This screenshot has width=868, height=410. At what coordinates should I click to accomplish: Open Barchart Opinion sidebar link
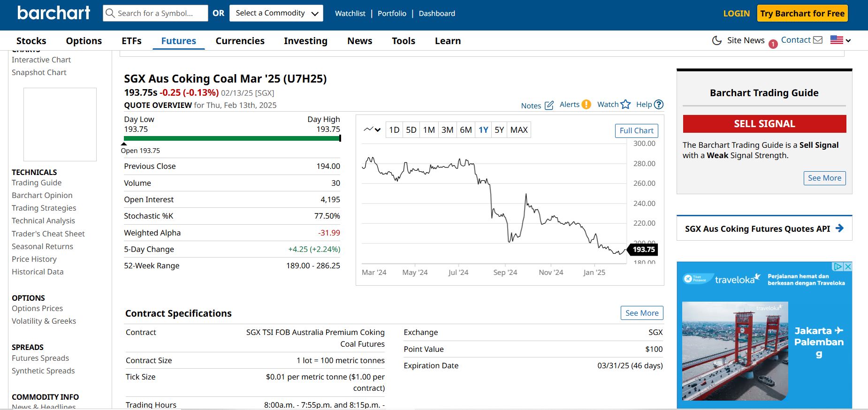[42, 195]
